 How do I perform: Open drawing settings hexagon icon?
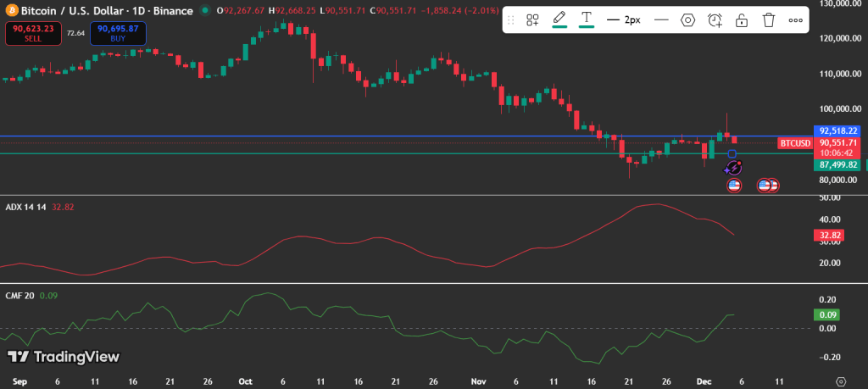tap(687, 20)
